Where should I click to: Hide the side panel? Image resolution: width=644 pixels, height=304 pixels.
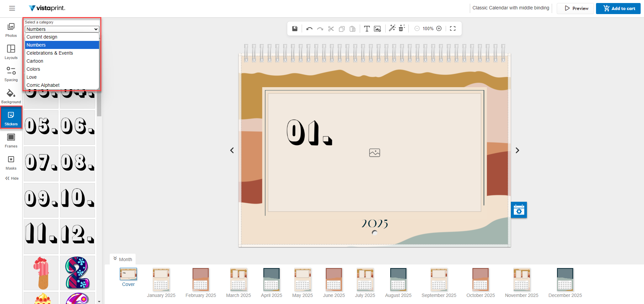[x=12, y=178]
